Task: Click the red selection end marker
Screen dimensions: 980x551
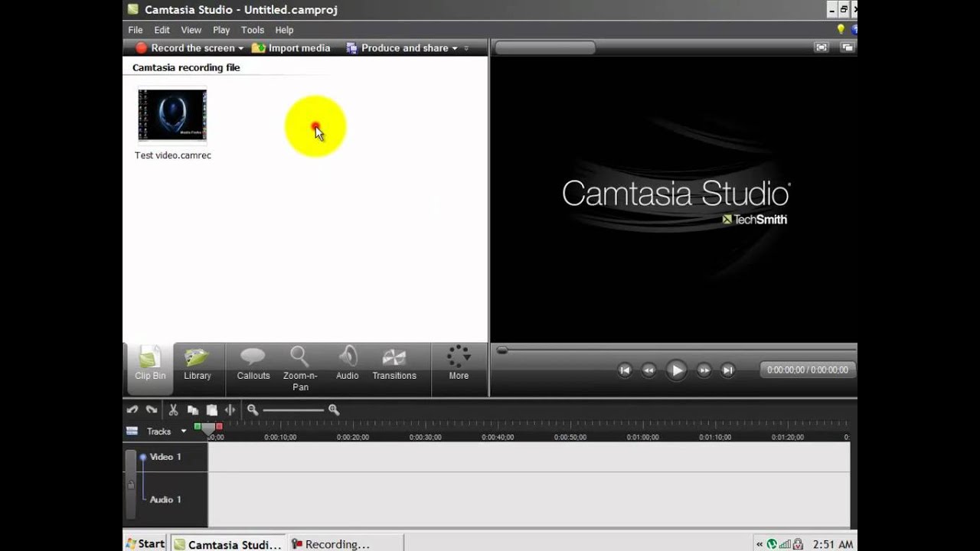Action: tap(219, 426)
